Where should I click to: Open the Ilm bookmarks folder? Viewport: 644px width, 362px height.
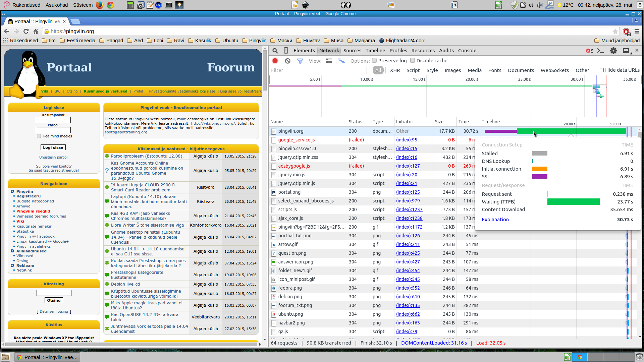49,41
